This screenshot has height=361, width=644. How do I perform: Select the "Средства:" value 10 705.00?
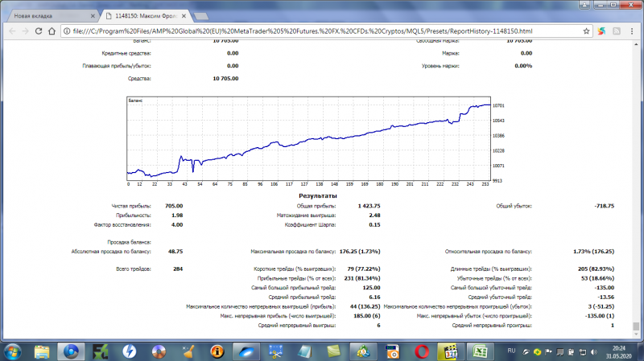225,78
